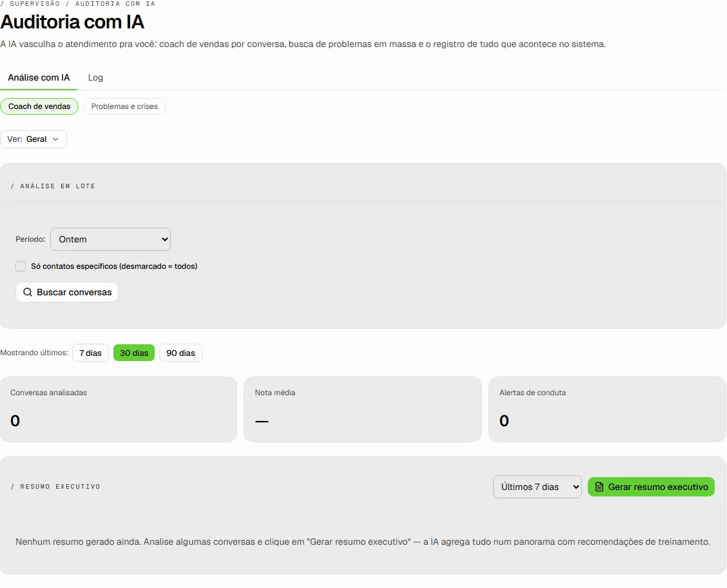Viewport: 727px width, 588px height.
Task: Show the last 7 dias
Action: coord(90,353)
